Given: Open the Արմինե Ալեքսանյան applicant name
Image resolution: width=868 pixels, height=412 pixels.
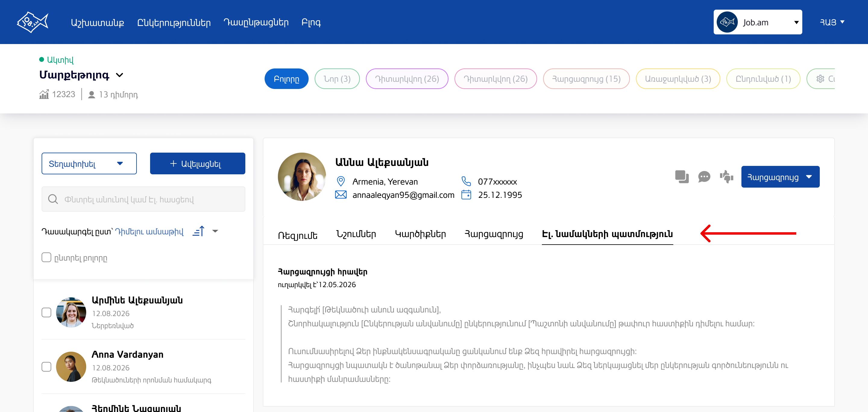Looking at the screenshot, I should 137,300.
